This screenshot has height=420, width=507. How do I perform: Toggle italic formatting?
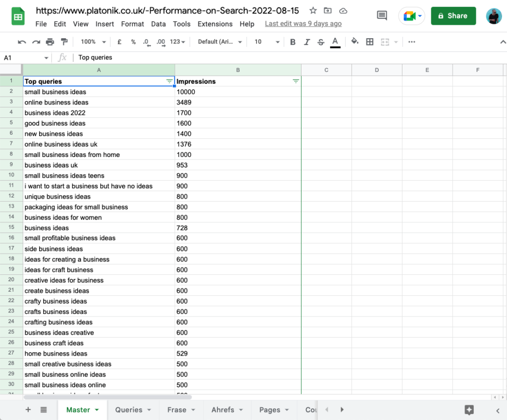coord(306,42)
